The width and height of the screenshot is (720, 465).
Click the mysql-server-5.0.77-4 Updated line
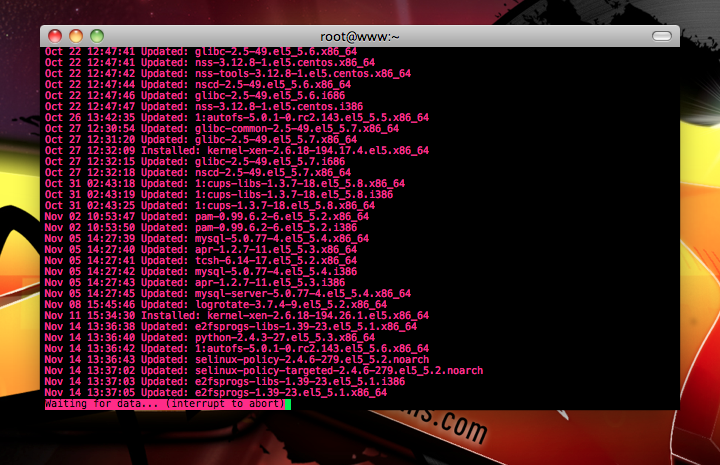pyautogui.click(x=228, y=294)
